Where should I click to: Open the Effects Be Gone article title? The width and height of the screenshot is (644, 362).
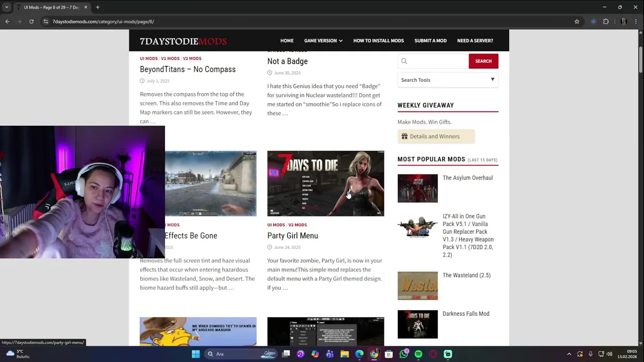(191, 236)
